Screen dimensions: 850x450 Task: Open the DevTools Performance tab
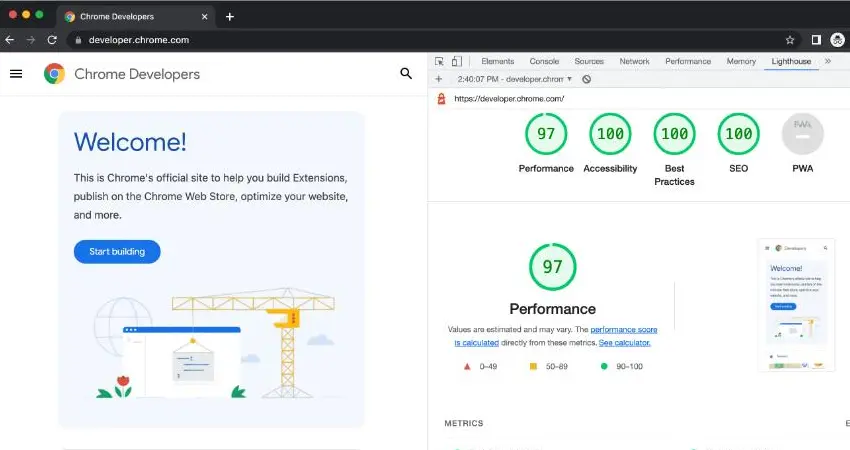(688, 61)
